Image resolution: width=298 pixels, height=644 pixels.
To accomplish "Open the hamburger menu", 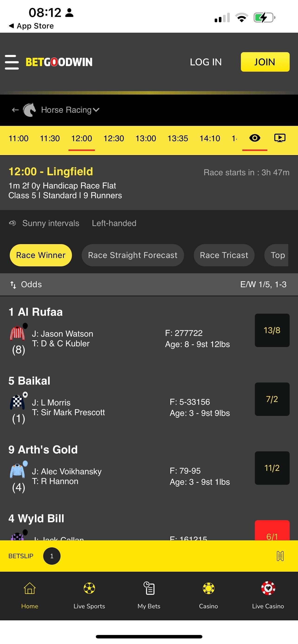I will tap(12, 62).
